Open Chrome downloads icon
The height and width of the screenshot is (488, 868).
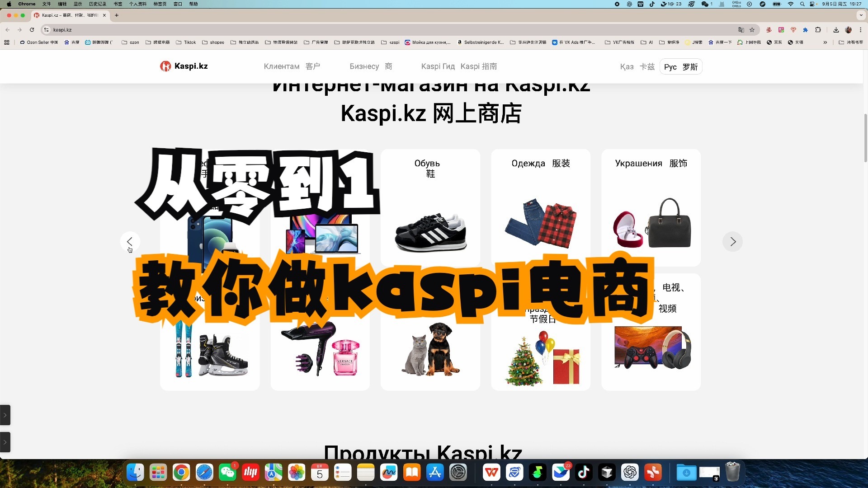(836, 30)
